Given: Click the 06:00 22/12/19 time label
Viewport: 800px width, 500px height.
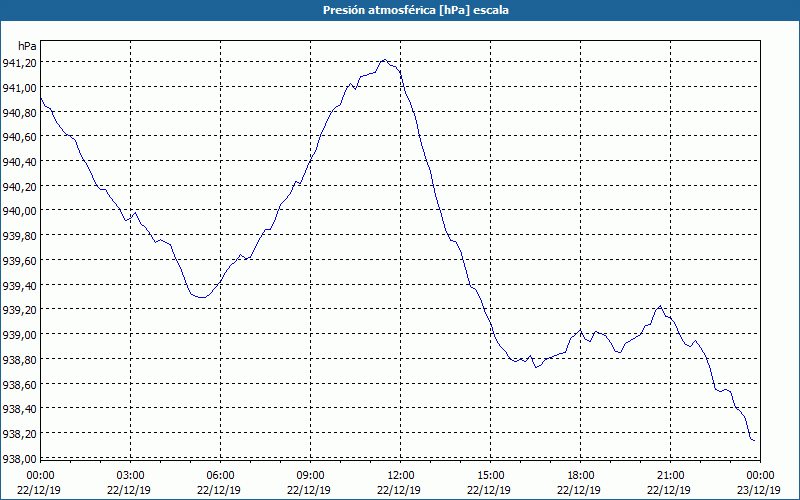Looking at the screenshot, I should pos(219,483).
